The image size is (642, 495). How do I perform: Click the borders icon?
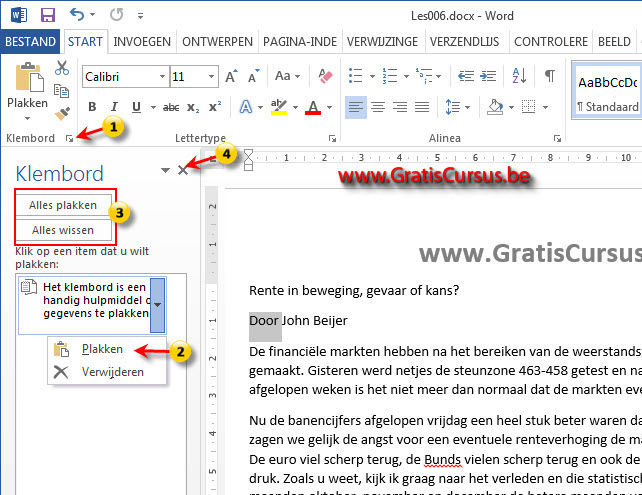(529, 107)
